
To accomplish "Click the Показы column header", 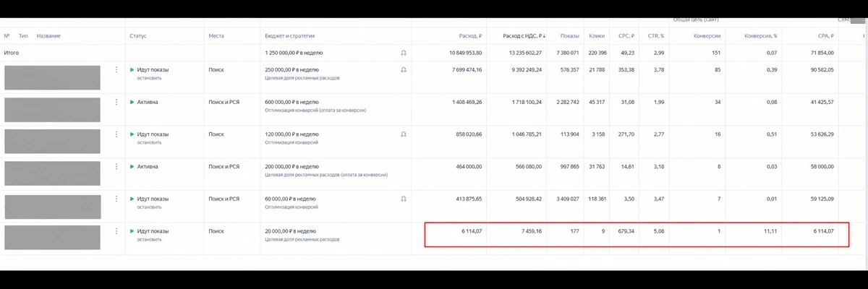I will (x=569, y=35).
